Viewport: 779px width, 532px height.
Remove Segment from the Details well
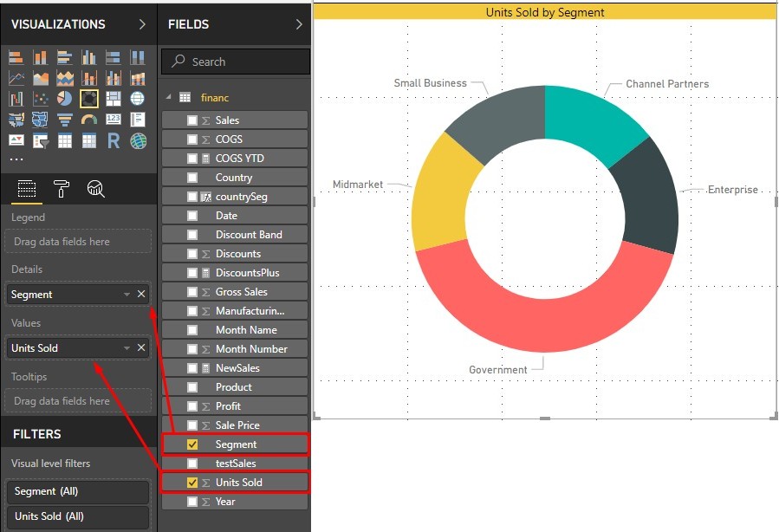[x=141, y=294]
